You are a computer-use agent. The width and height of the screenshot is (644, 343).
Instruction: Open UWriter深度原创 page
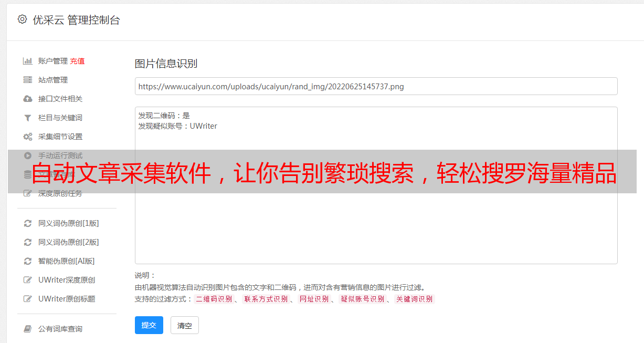point(67,280)
